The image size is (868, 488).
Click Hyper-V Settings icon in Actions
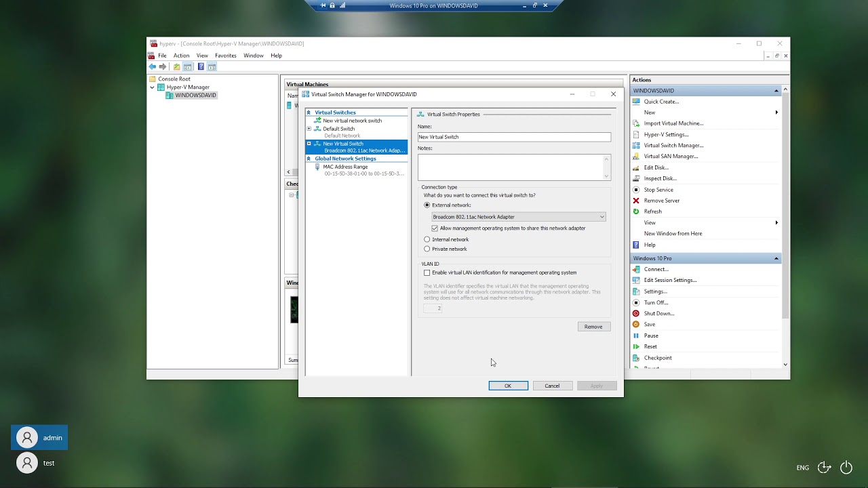(x=636, y=134)
